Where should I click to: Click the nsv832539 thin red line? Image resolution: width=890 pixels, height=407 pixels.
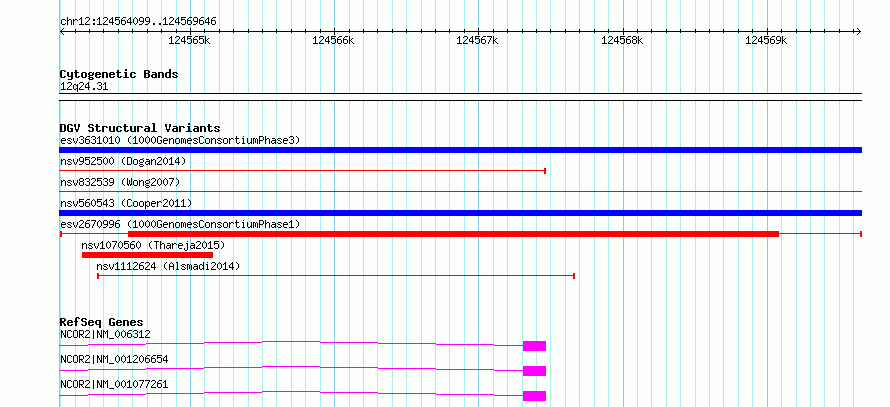pos(460,192)
